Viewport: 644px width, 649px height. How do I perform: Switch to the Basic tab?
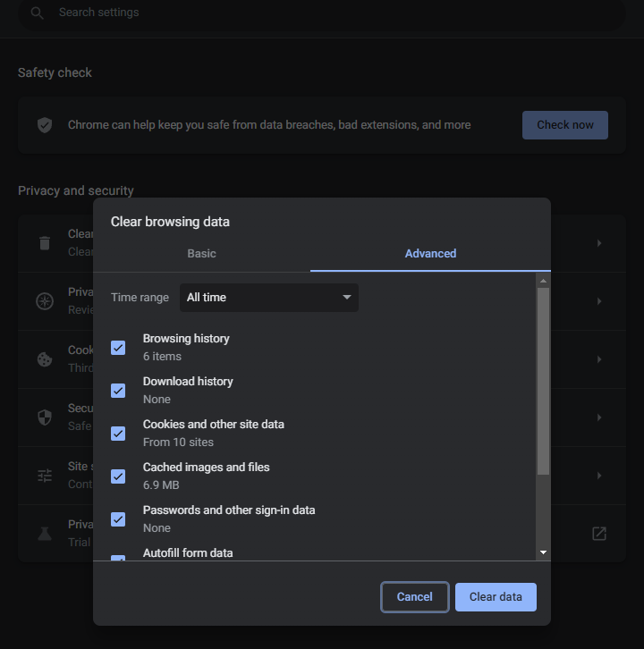[x=201, y=254]
